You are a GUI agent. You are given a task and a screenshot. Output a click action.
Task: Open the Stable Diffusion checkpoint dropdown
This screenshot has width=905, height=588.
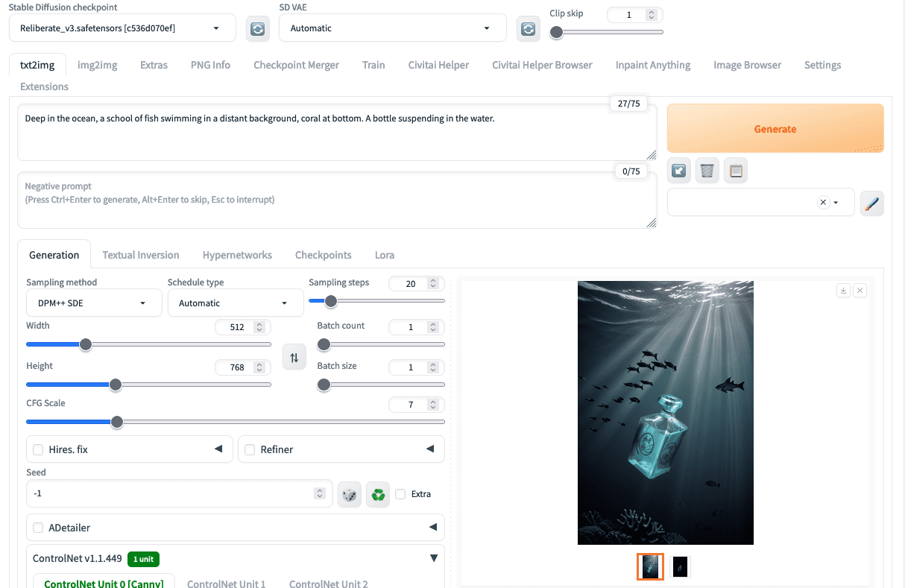[122, 28]
